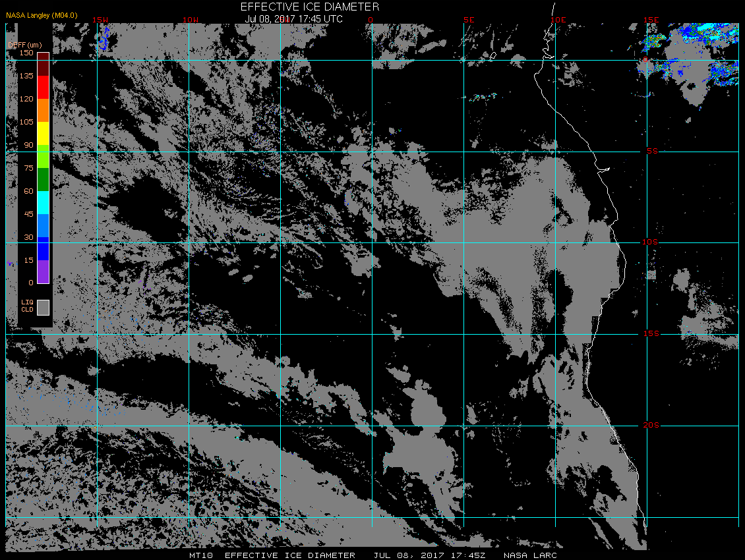The width and height of the screenshot is (745, 560).
Task: Pick the cyan 45-60 colorbar segment
Action: tap(44, 202)
